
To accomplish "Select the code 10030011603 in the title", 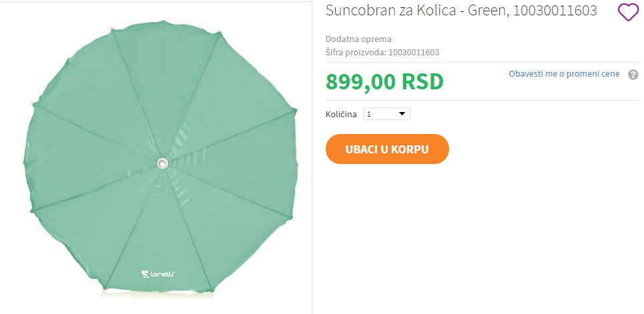I will click(x=555, y=11).
